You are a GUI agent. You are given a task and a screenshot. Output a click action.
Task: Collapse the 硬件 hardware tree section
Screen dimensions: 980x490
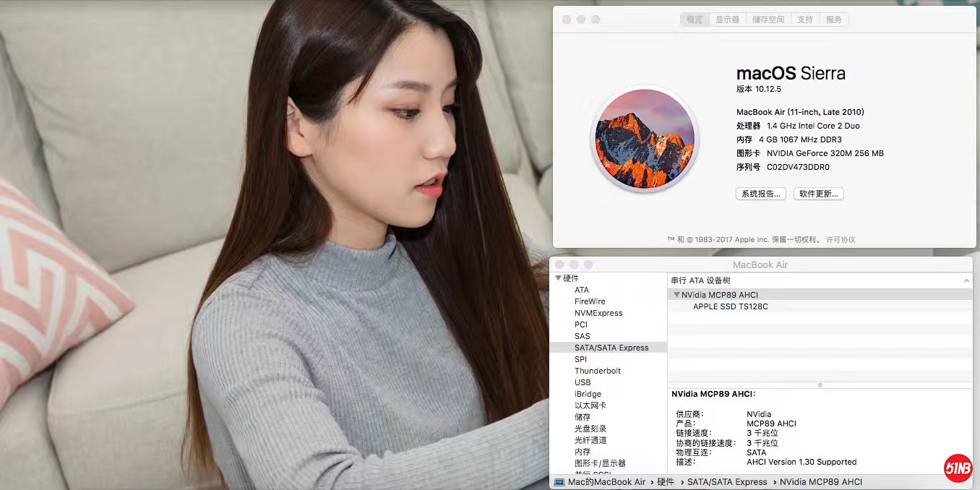[558, 278]
